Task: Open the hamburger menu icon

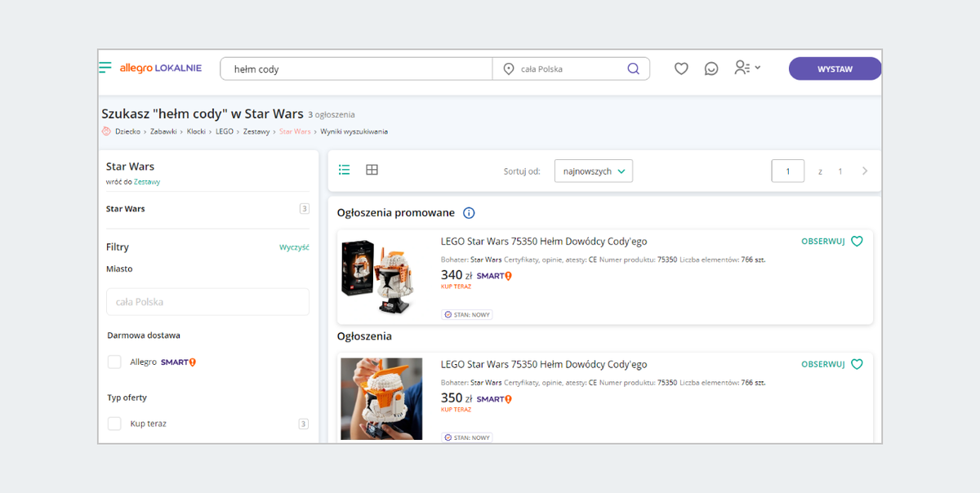Action: [x=105, y=68]
